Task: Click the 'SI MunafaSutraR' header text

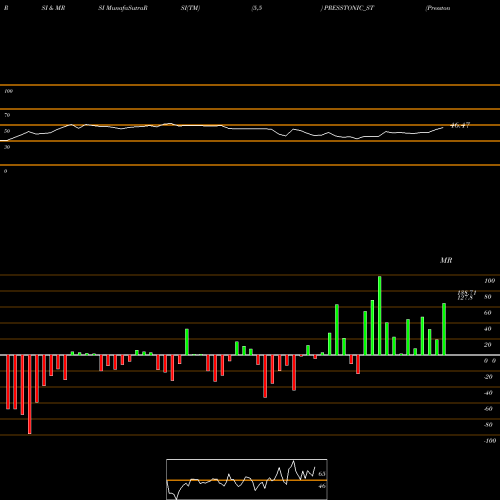Action: coord(123,8)
